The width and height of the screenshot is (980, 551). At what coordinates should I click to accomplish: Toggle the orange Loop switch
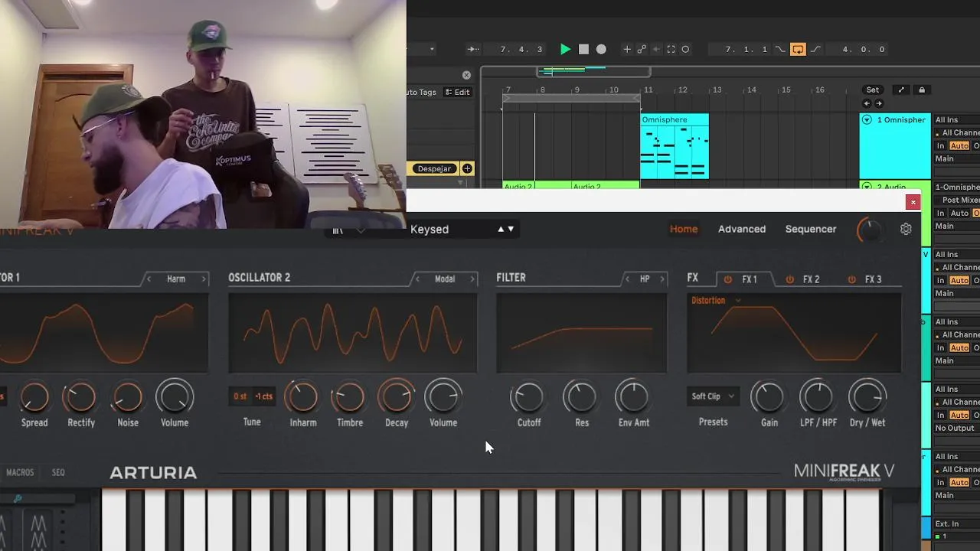pyautogui.click(x=798, y=49)
